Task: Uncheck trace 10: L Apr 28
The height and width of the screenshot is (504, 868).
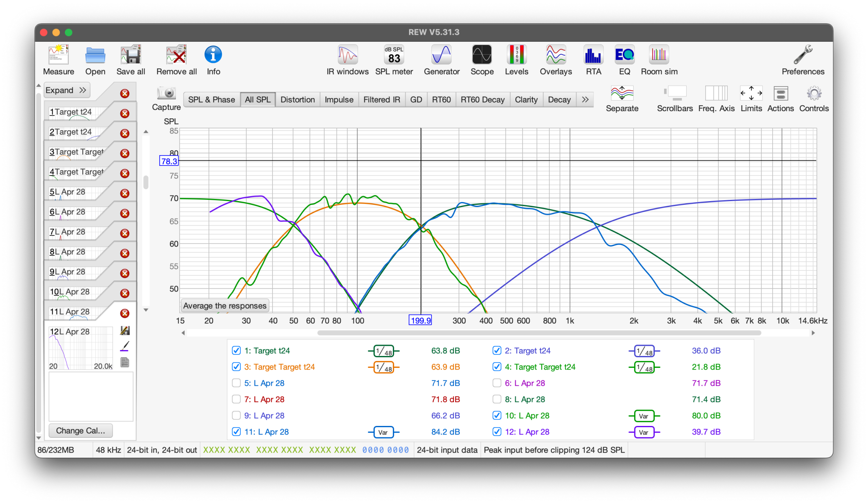Action: click(497, 415)
